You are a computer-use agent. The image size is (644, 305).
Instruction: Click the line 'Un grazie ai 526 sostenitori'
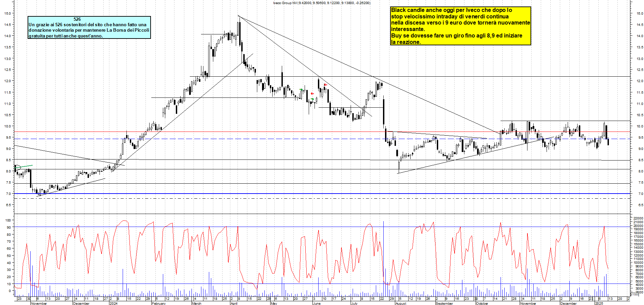88,25
